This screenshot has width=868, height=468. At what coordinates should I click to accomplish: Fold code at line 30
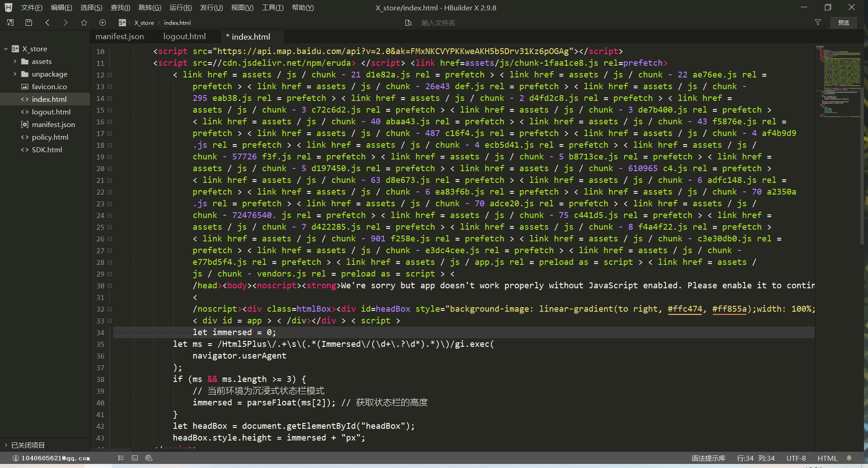coord(109,286)
